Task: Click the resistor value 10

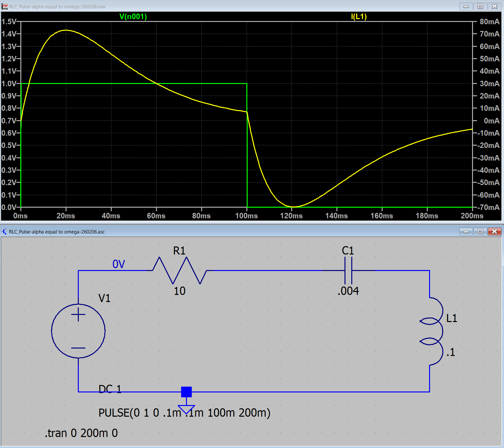Action: (x=180, y=291)
